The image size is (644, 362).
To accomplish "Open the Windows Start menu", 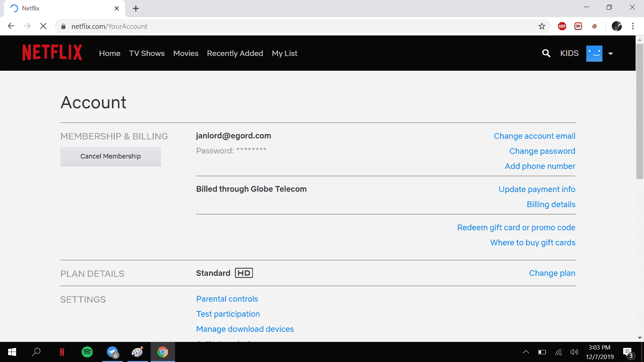I will (x=12, y=352).
